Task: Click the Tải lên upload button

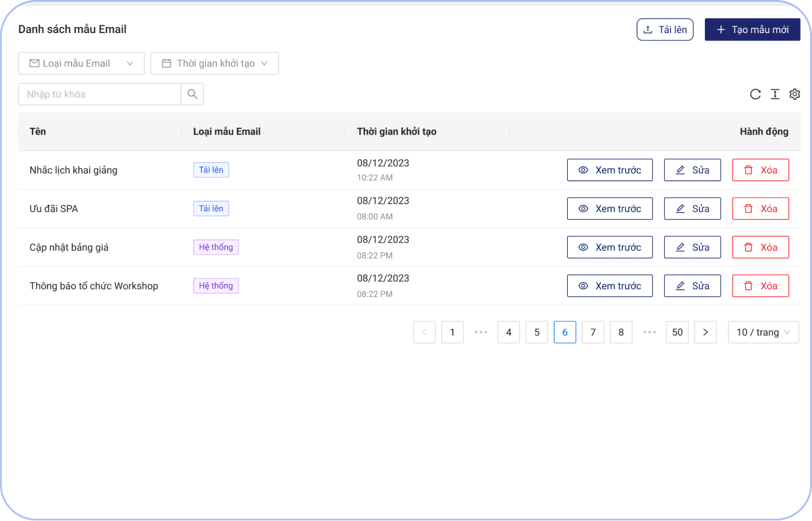Action: pyautogui.click(x=665, y=29)
